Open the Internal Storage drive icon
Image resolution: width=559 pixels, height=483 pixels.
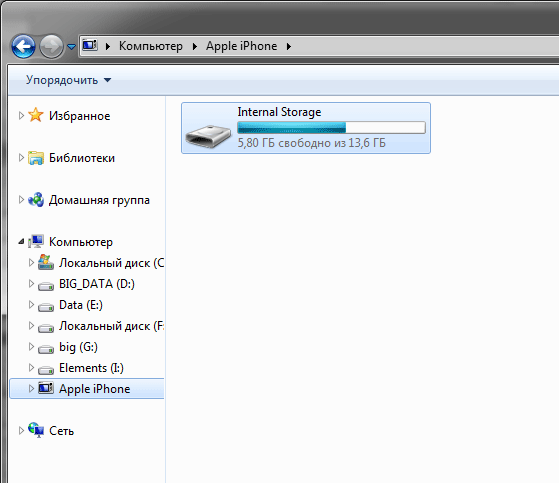point(208,136)
